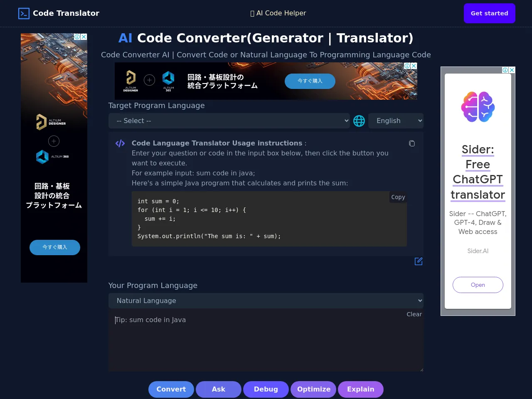Viewport: 532px width, 399px height.
Task: Click the copy icon in instructions panel
Action: click(412, 143)
